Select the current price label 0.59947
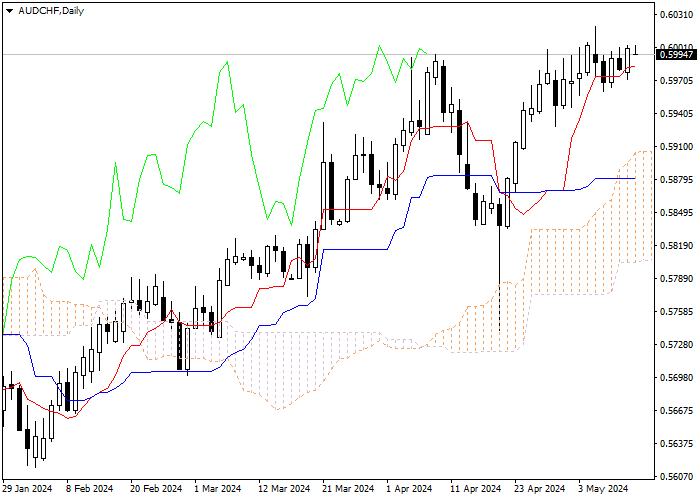This screenshot has height=500, width=700. [677, 54]
